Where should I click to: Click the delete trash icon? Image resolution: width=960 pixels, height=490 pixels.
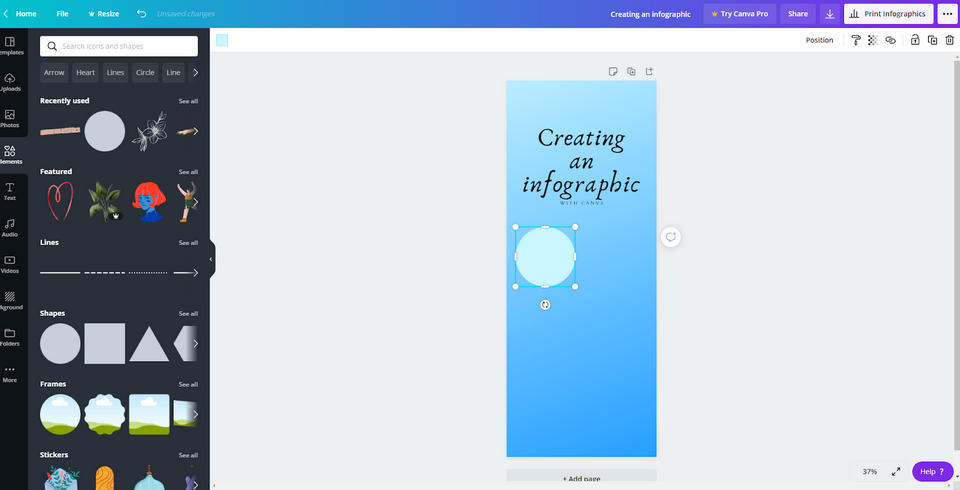pos(950,40)
